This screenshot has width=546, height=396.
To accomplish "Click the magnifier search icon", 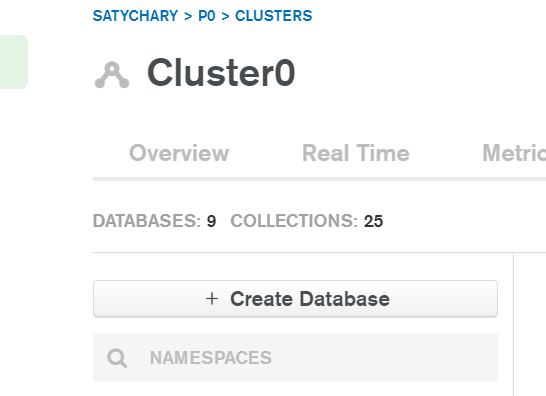I will [117, 358].
